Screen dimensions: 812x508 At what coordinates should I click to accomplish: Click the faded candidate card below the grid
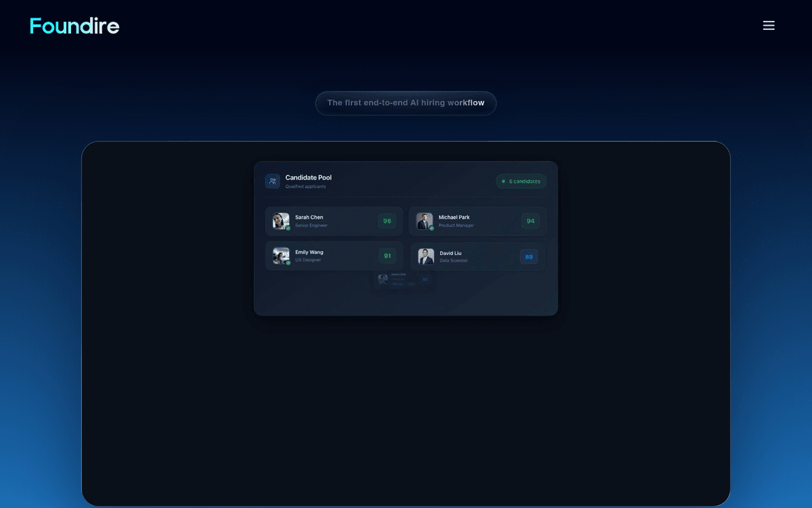405,280
